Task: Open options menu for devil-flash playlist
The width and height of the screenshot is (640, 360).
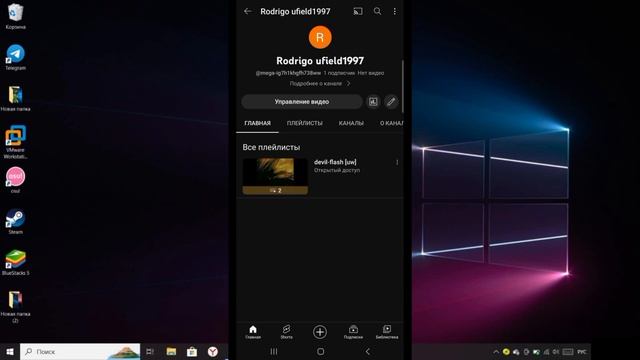Action: (397, 162)
